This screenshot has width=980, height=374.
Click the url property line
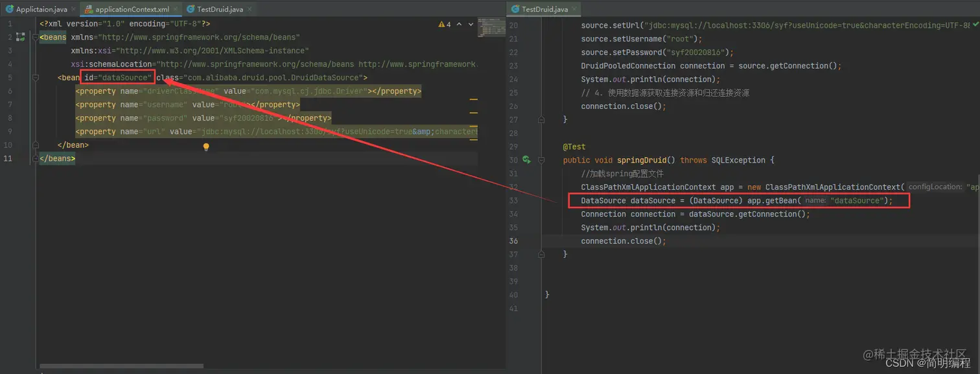pos(276,132)
